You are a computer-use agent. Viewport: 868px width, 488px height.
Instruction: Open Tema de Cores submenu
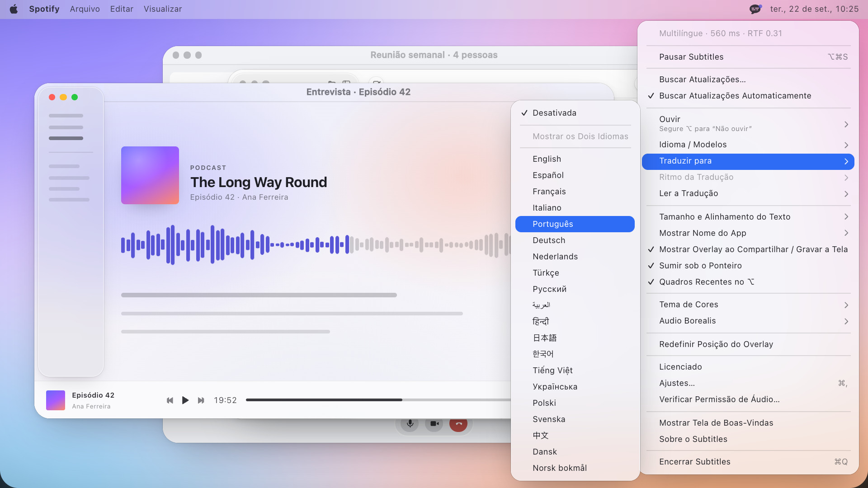click(x=748, y=305)
